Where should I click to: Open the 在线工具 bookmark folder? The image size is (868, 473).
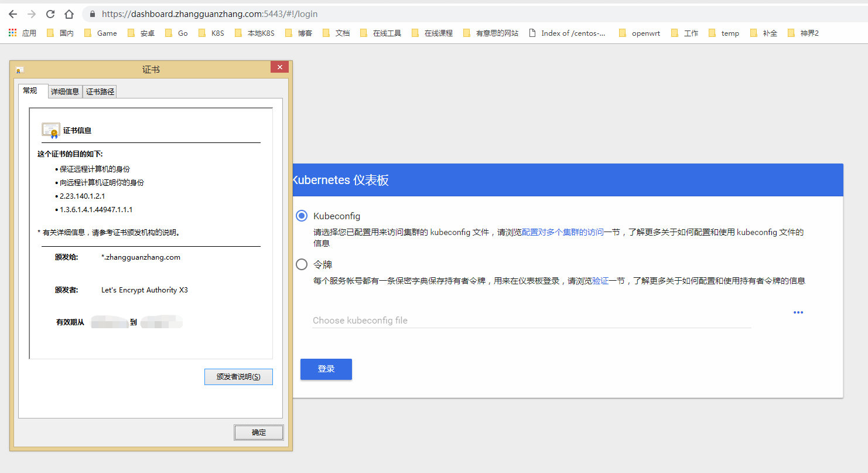pos(380,33)
